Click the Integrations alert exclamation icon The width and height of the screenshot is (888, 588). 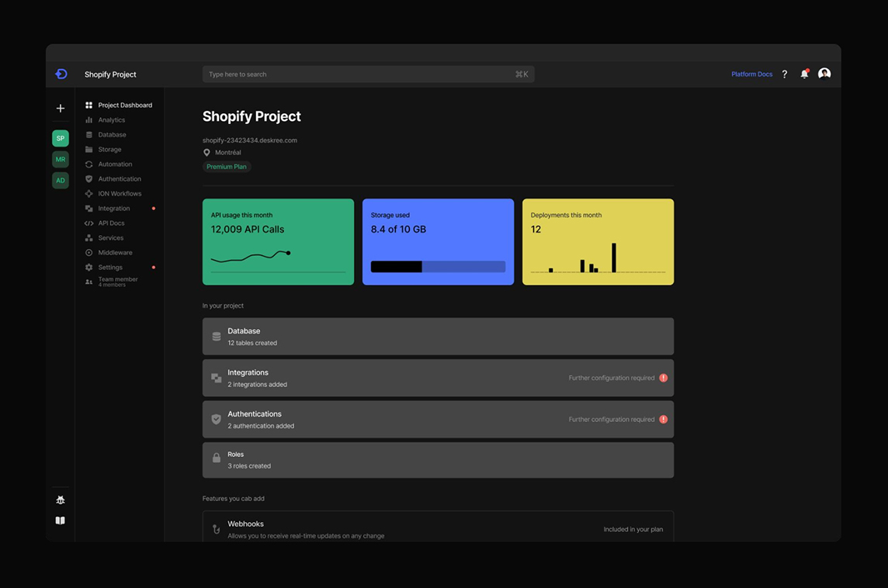click(663, 378)
